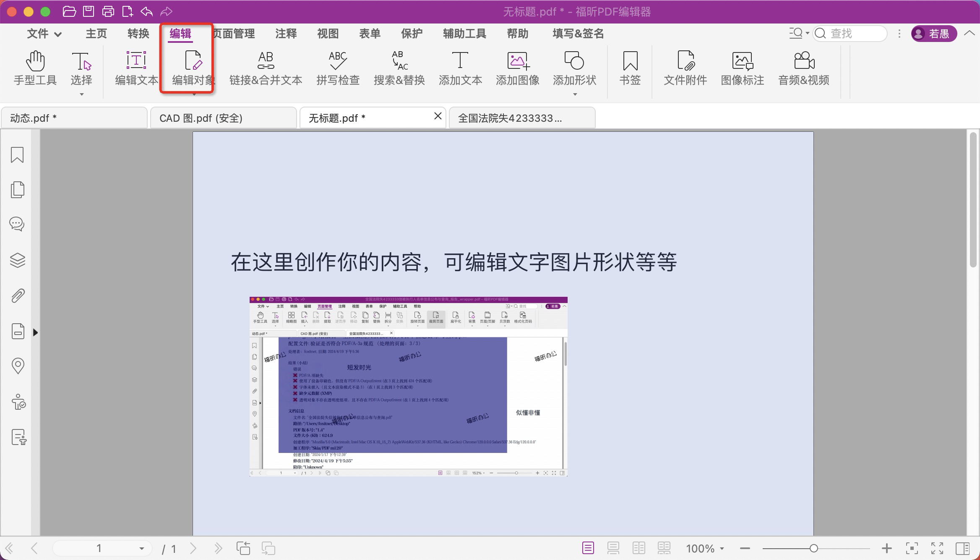Open the 若愚 account menu
Image resolution: width=980 pixels, height=560 pixels.
[934, 34]
